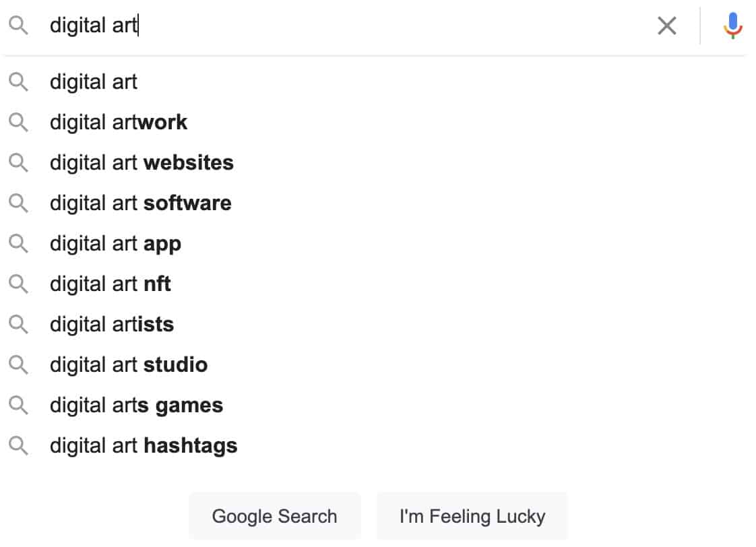Click search icon beside "digital art software"
756x547 pixels.
[19, 203]
